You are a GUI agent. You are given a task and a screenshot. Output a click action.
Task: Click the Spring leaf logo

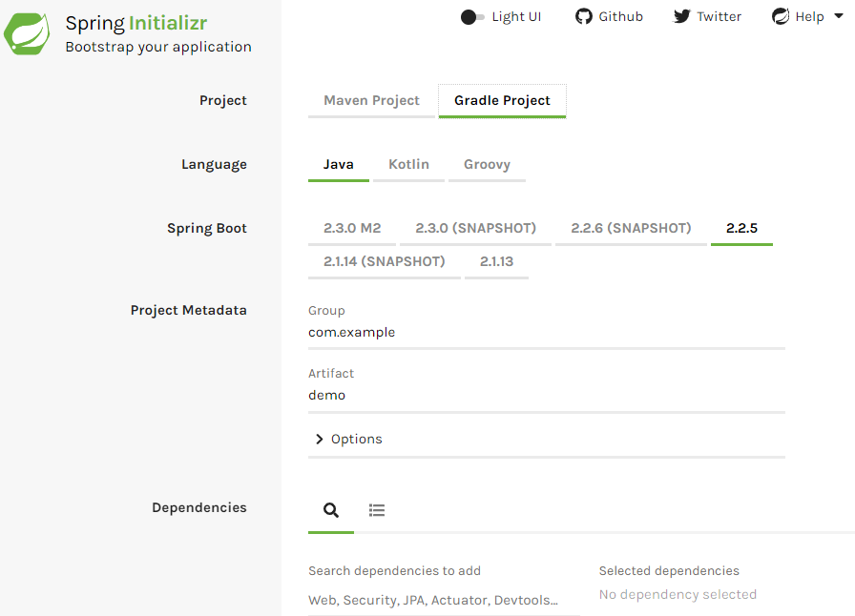click(x=27, y=33)
